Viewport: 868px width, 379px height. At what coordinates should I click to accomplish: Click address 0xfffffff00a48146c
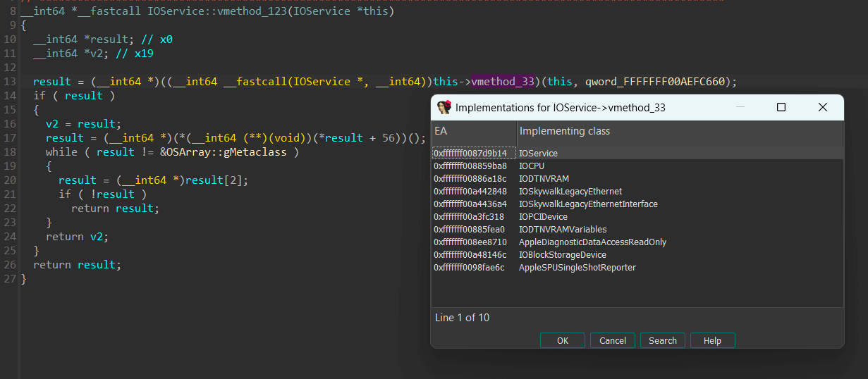point(470,254)
